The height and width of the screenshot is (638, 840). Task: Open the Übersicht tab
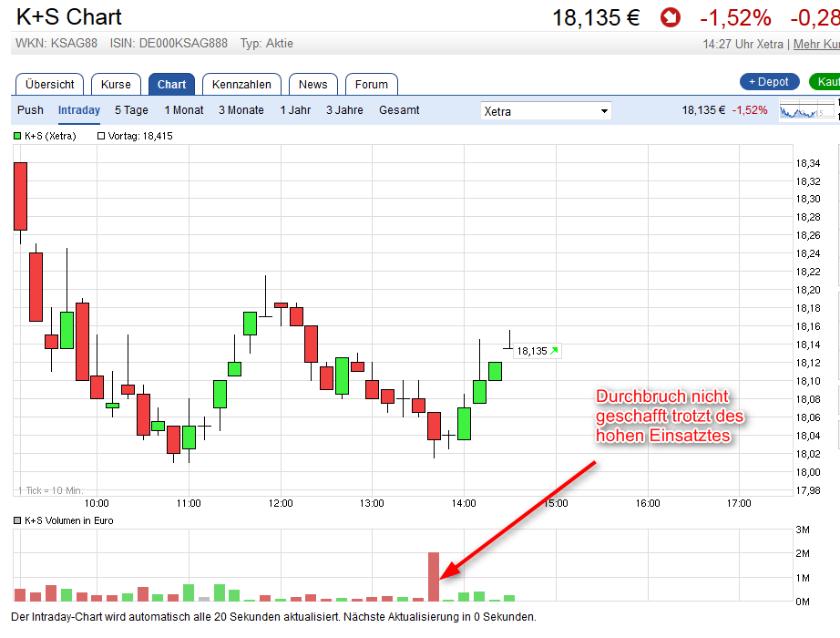point(50,84)
